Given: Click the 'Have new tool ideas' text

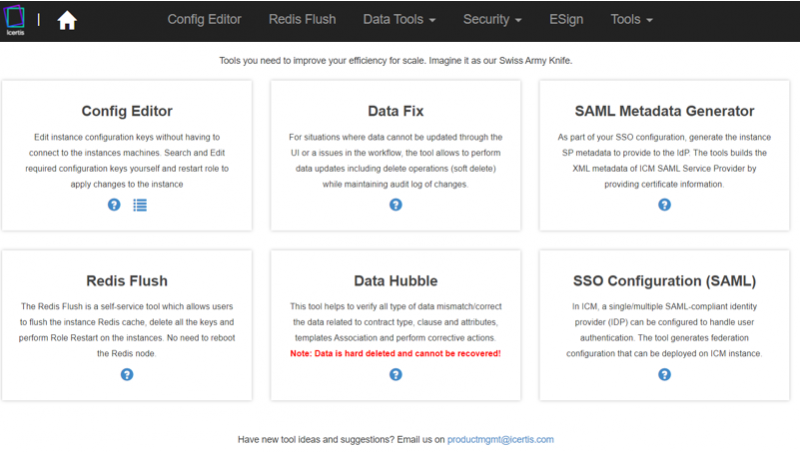Looking at the screenshot, I should point(341,439).
